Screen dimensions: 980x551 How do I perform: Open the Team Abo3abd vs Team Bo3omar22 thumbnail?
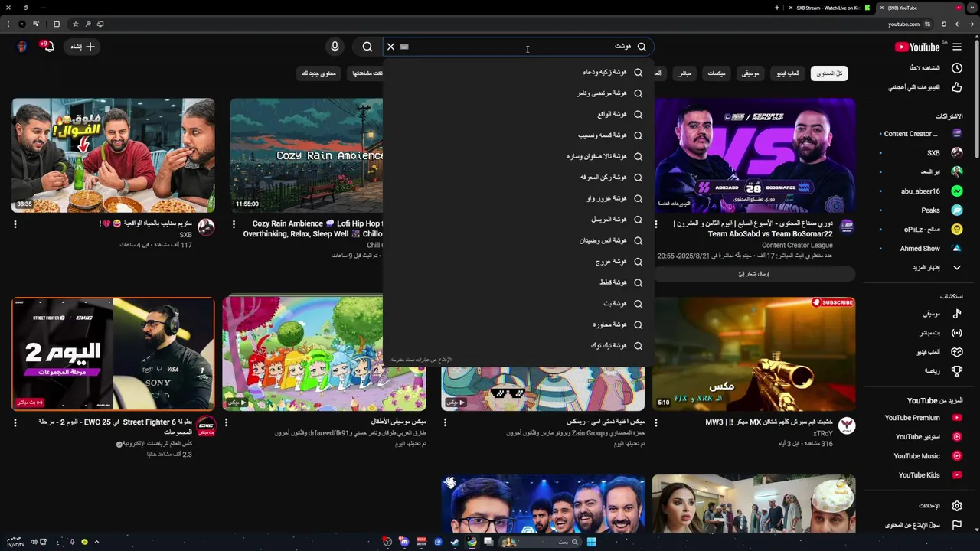754,155
